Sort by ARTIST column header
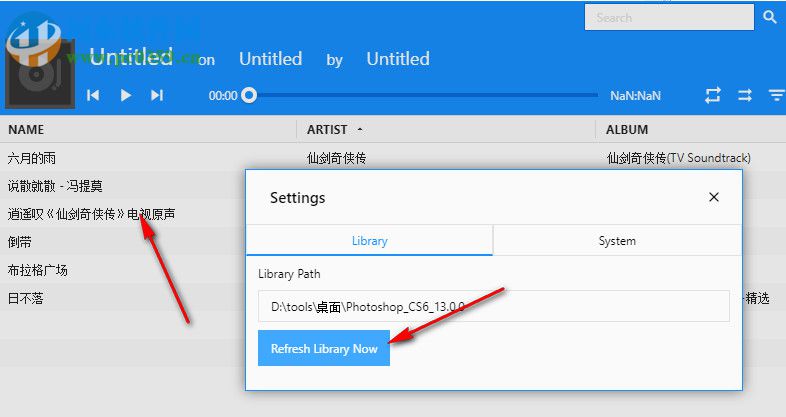This screenshot has width=786, height=417. coord(327,130)
